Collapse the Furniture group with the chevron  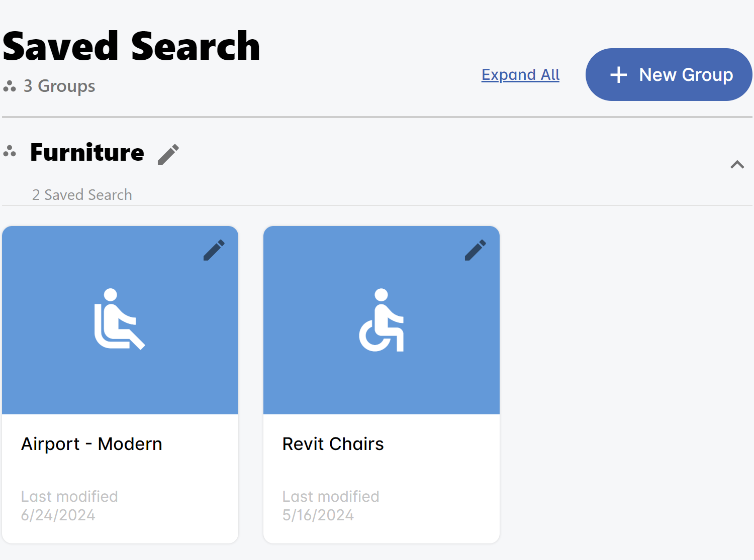pyautogui.click(x=737, y=164)
